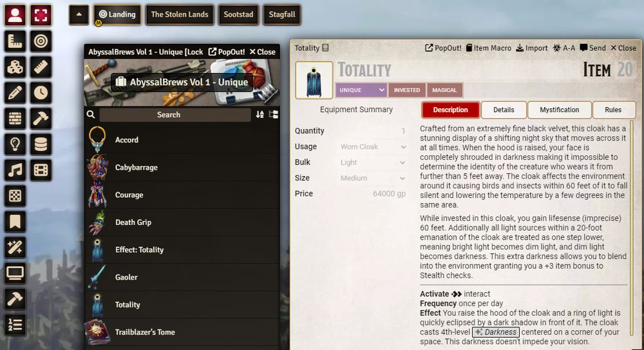The height and width of the screenshot is (350, 644).
Task: Toggle compendium folder view icon
Action: (274, 114)
